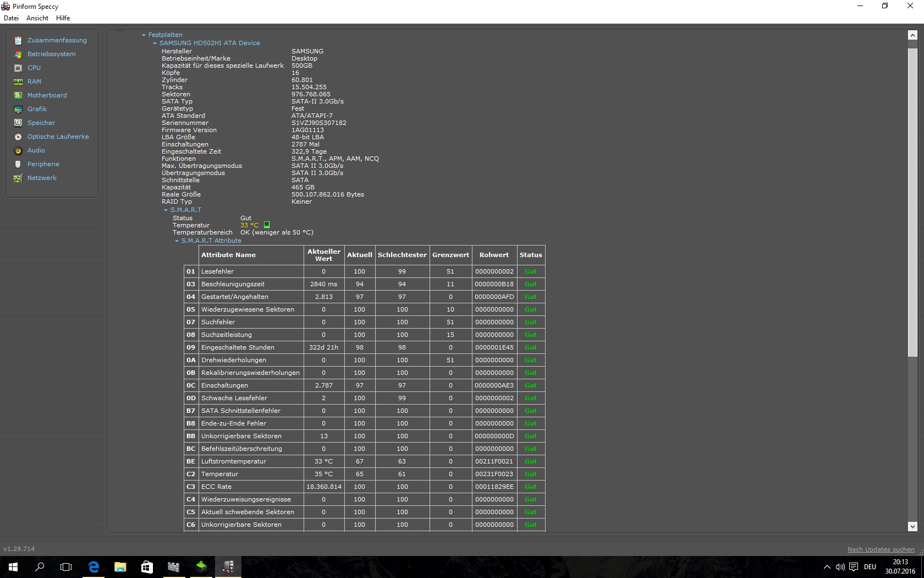The height and width of the screenshot is (578, 924).
Task: Open taskbar search magnifier
Action: pos(40,567)
